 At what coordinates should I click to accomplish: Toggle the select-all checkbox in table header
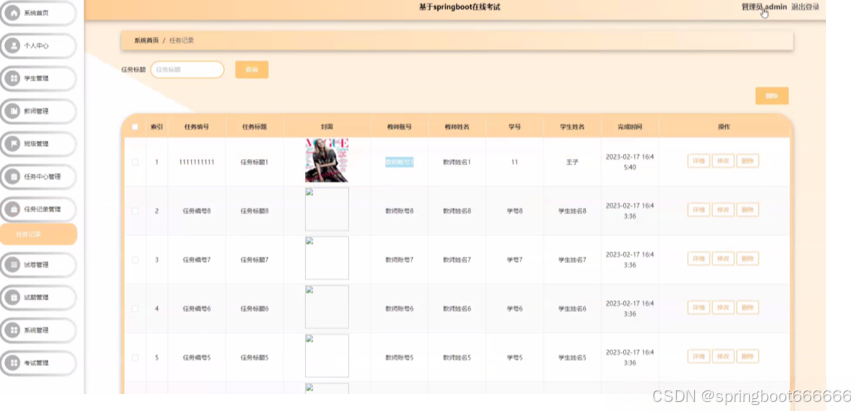click(135, 127)
